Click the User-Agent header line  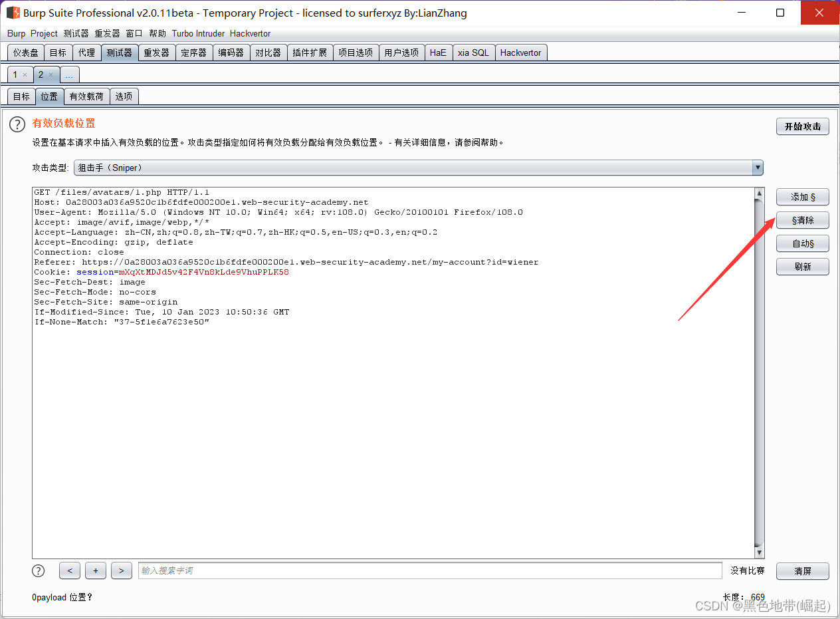278,212
